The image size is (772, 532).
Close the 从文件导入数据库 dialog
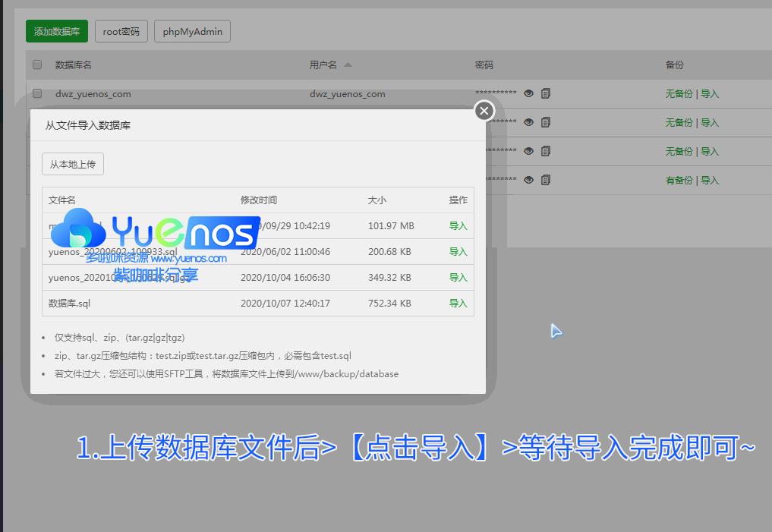pos(484,111)
